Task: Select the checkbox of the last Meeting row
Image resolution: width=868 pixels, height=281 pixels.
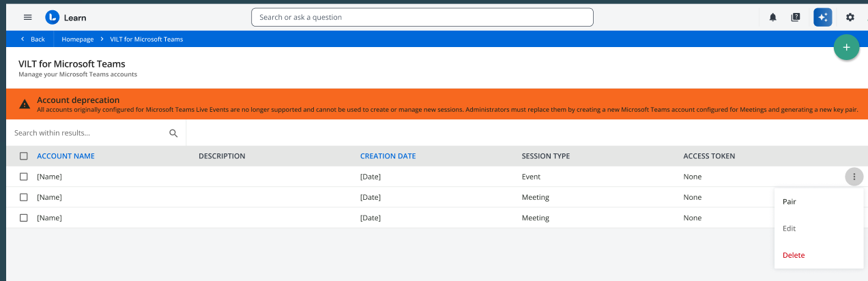Action: pos(24,218)
